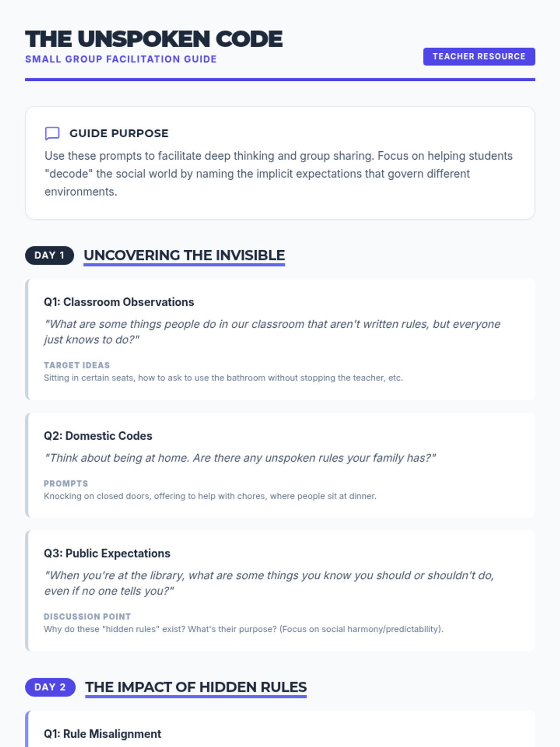The height and width of the screenshot is (747, 560).
Task: Select the Day 1 pill label
Action: 49,255
